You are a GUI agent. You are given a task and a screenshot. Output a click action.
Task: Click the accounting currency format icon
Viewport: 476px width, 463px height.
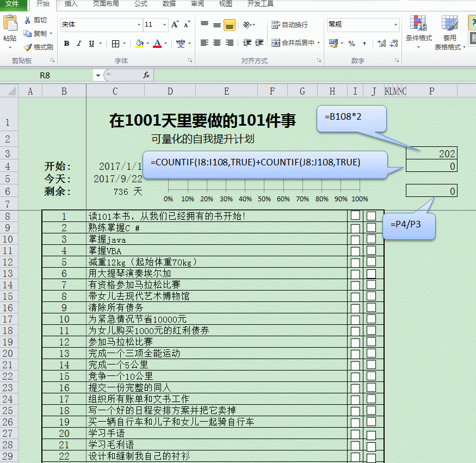(x=333, y=44)
